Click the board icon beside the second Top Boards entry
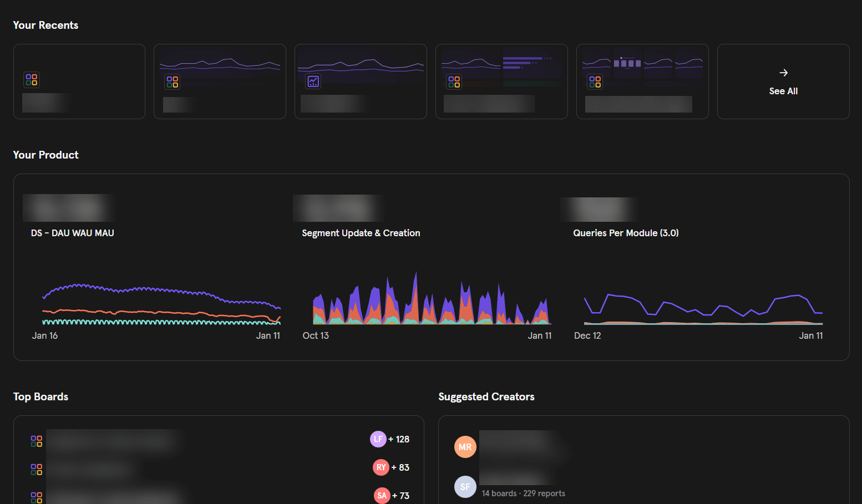This screenshot has width=862, height=504. 36,469
